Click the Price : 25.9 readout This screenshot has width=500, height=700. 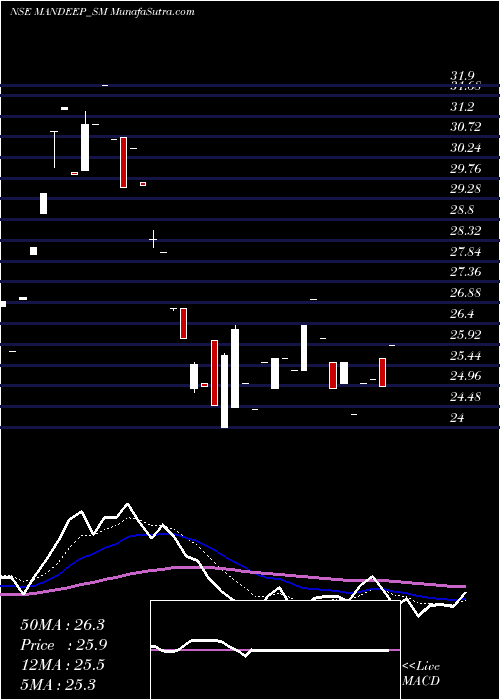click(64, 645)
